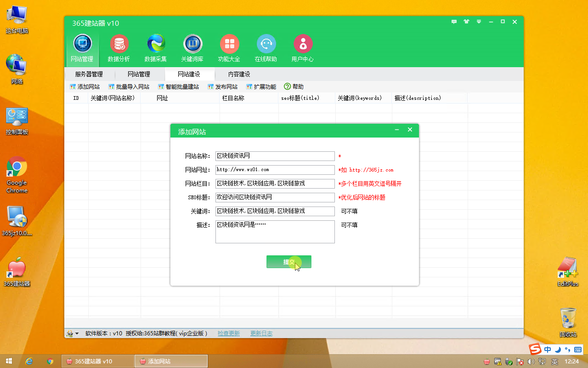Open the title bar dropdown menu arrow

point(479,22)
